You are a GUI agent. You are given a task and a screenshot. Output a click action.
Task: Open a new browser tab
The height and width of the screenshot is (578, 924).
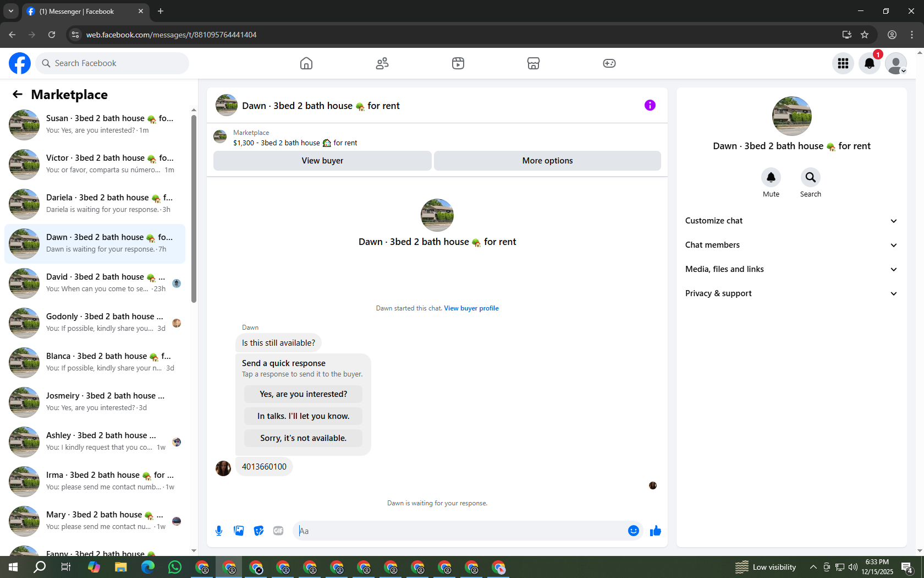[161, 11]
